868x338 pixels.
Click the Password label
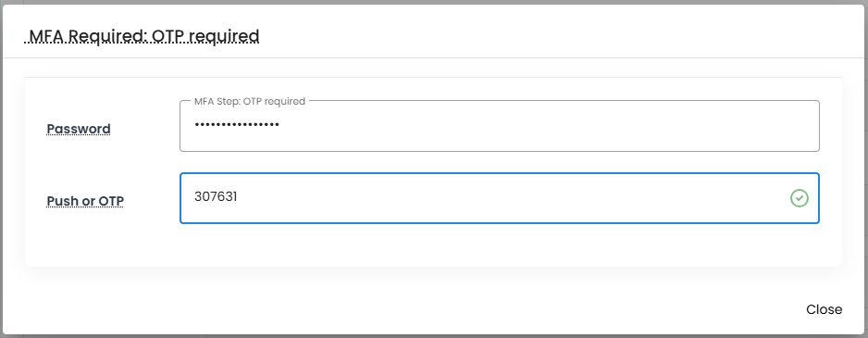[79, 129]
